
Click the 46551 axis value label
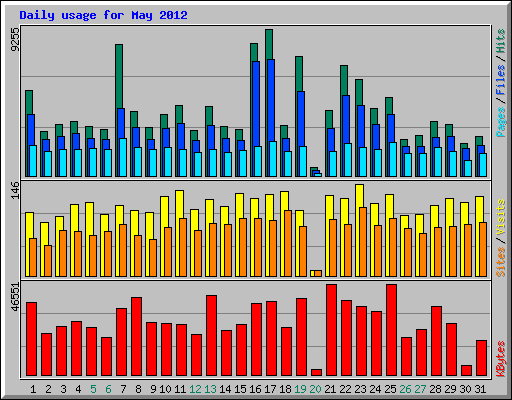pyautogui.click(x=15, y=297)
